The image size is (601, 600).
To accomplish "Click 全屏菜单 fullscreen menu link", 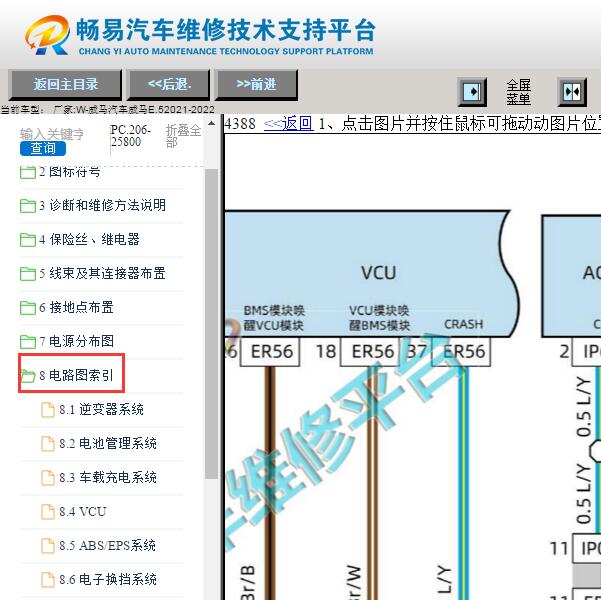I will point(518,92).
